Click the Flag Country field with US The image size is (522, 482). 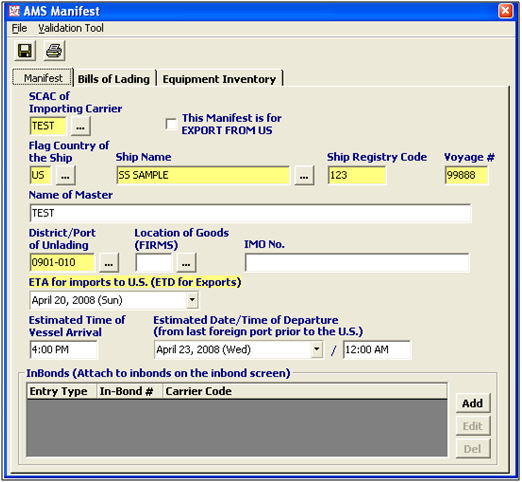tap(41, 175)
